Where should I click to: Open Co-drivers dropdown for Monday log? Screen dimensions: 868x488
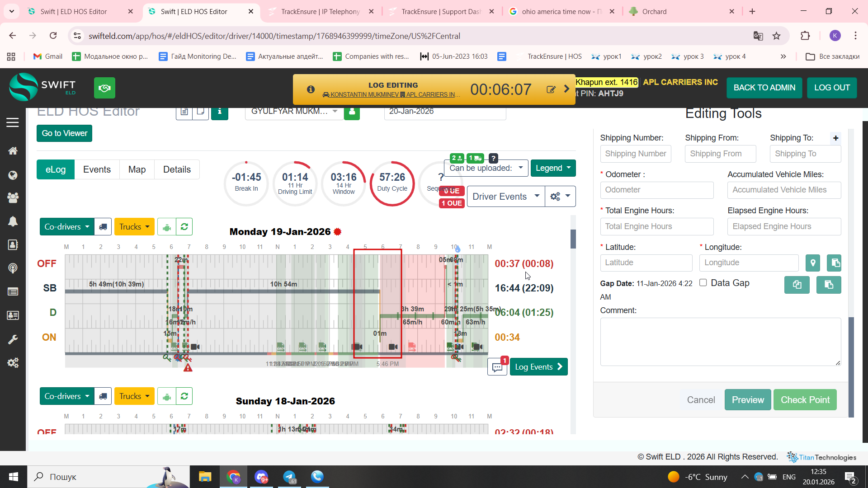(x=66, y=227)
